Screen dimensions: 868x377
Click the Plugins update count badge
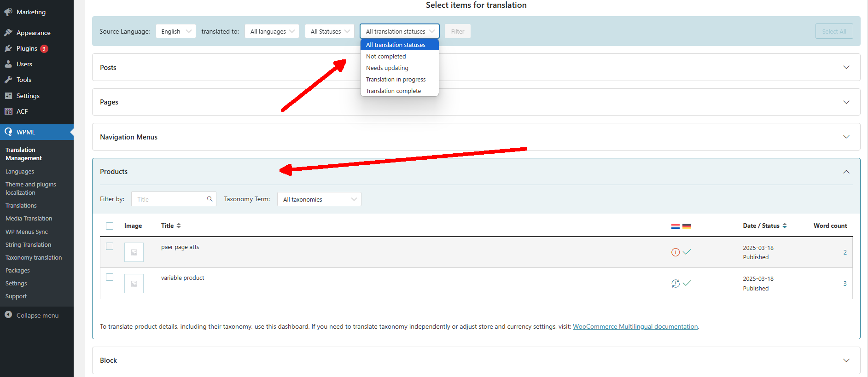(44, 49)
